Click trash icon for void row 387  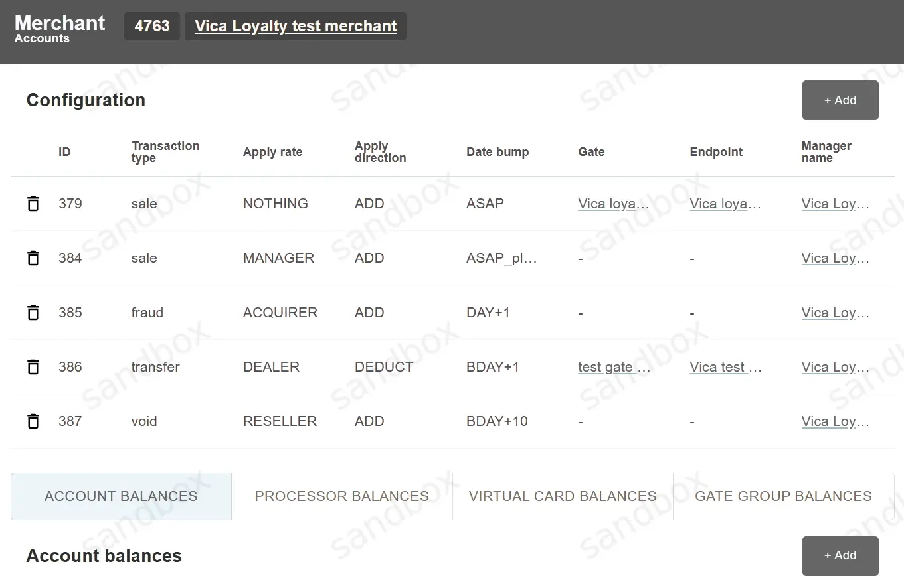(33, 421)
